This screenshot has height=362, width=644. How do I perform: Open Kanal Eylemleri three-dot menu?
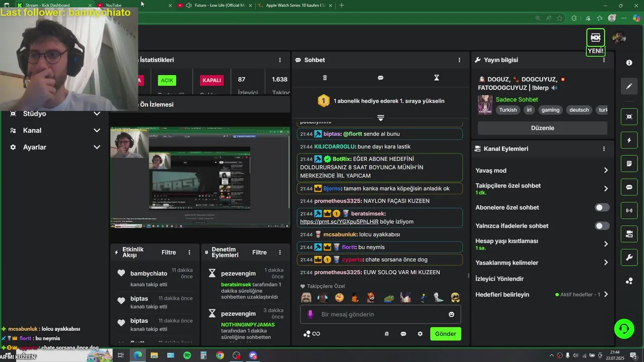click(x=604, y=149)
